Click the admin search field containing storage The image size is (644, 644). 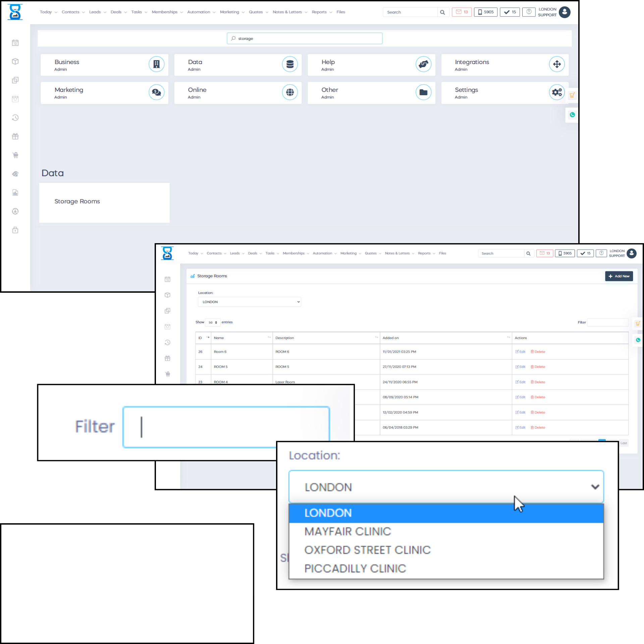point(305,39)
